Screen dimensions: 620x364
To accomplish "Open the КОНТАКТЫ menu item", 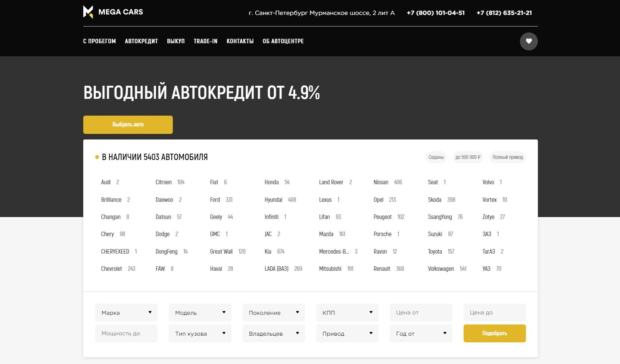I will tap(240, 41).
